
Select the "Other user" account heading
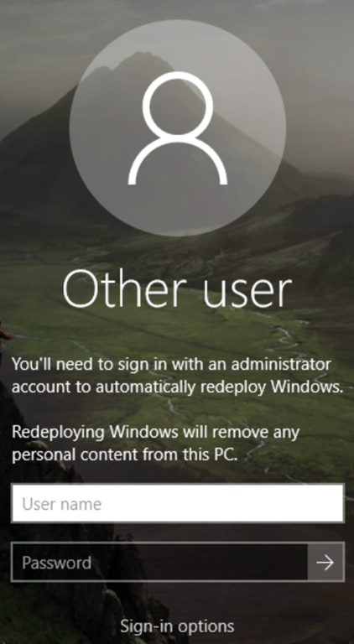click(x=177, y=288)
